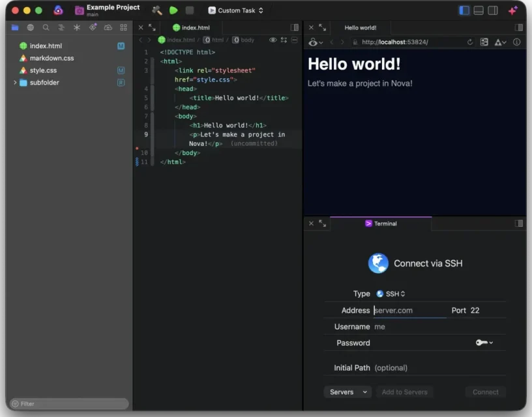This screenshot has width=532, height=417.
Task: Click the html breadcrumb in the path bar
Action: 214,40
